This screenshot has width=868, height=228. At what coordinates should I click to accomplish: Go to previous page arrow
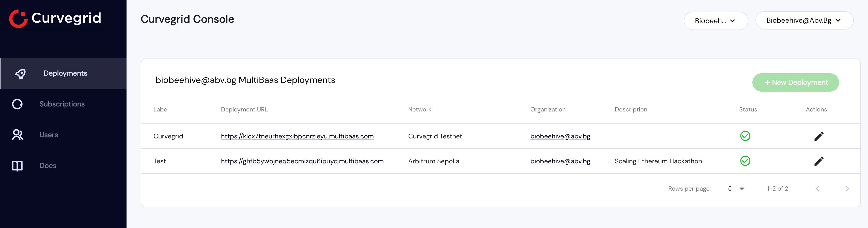(x=817, y=189)
